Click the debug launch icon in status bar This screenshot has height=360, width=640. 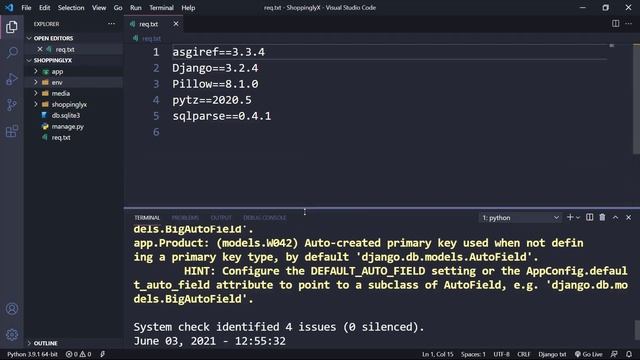tap(103, 354)
